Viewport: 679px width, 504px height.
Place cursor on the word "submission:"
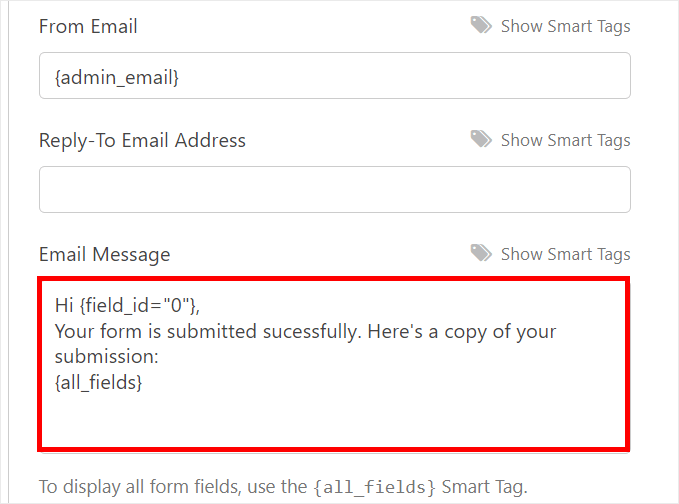107,356
